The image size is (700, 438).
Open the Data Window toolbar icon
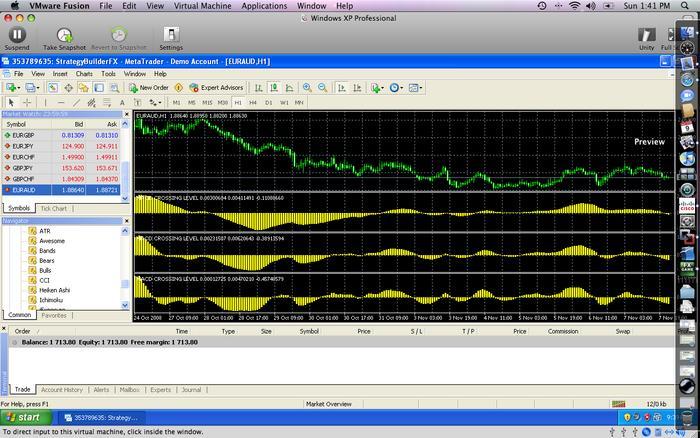click(68, 88)
